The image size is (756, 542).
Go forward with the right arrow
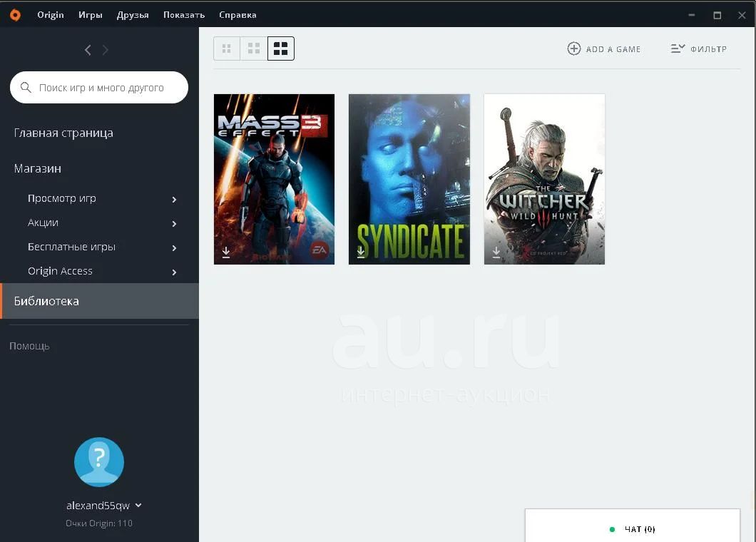pos(105,50)
